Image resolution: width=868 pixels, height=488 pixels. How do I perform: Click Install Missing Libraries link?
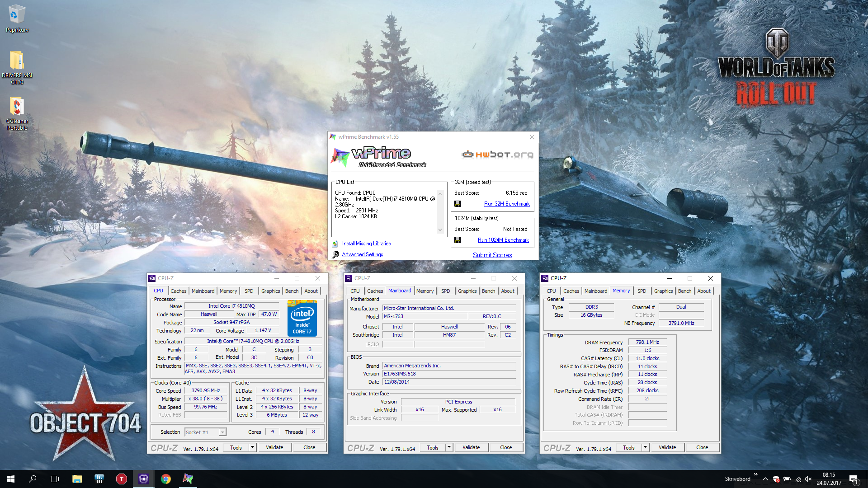(x=366, y=244)
